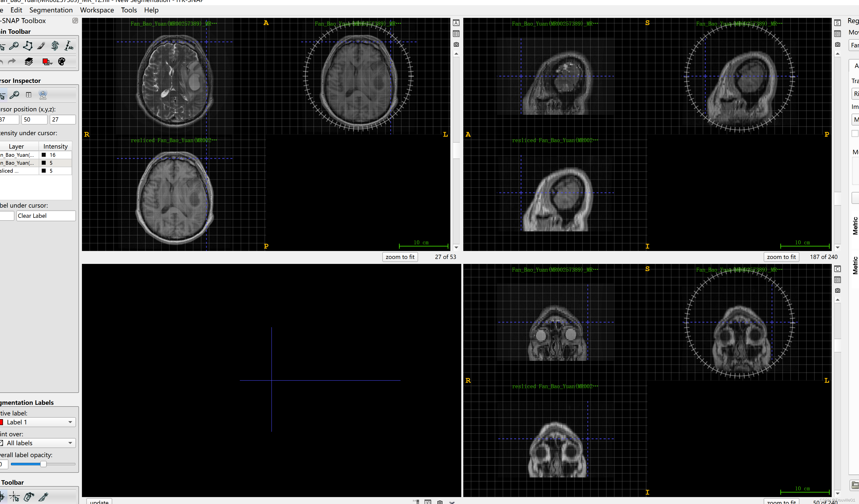Toggle axial view layout button A
This screenshot has height=504, width=859.
click(456, 23)
